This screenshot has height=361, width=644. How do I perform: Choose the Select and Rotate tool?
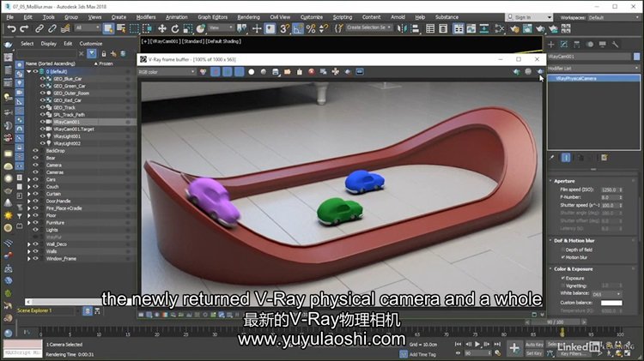tap(175, 28)
